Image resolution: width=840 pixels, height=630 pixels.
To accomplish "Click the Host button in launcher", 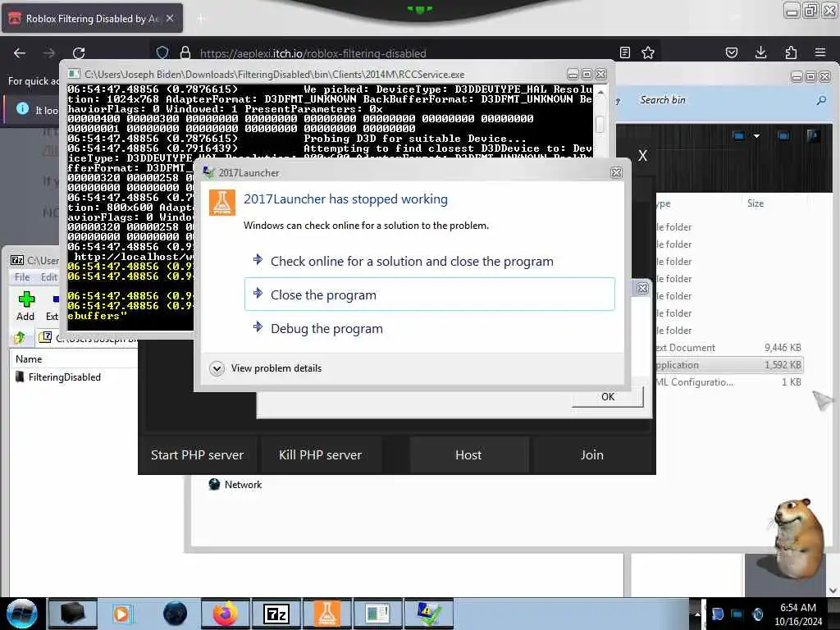I will click(x=468, y=454).
